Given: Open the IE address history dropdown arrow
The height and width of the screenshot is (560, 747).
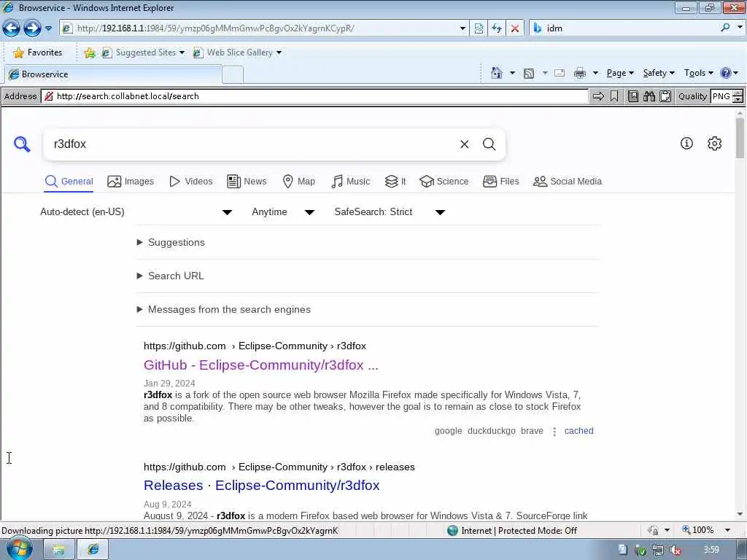Looking at the screenshot, I should (x=462, y=28).
